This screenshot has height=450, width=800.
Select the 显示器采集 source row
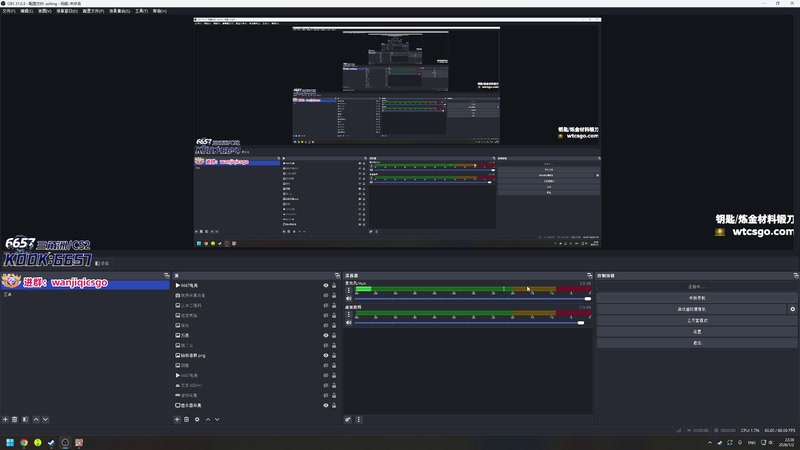click(x=255, y=406)
